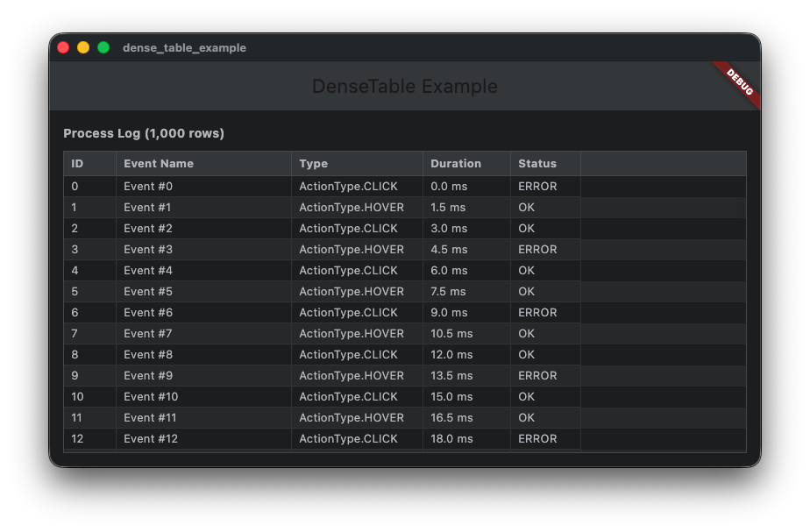Click OK status in Event #1 row

point(545,208)
